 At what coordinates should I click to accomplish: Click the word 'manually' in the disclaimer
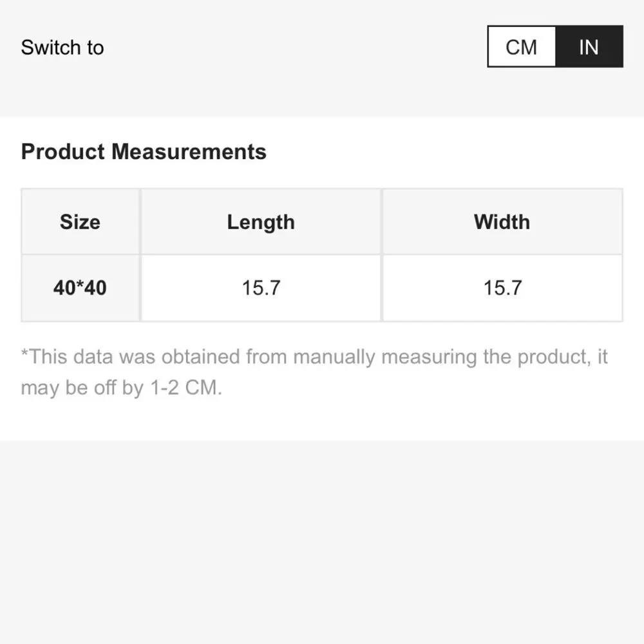(334, 357)
